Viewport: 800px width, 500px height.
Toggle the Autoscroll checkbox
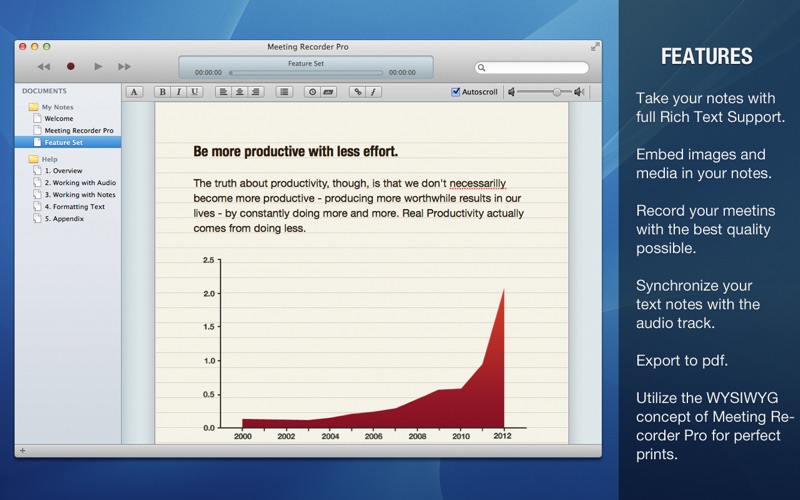point(456,92)
